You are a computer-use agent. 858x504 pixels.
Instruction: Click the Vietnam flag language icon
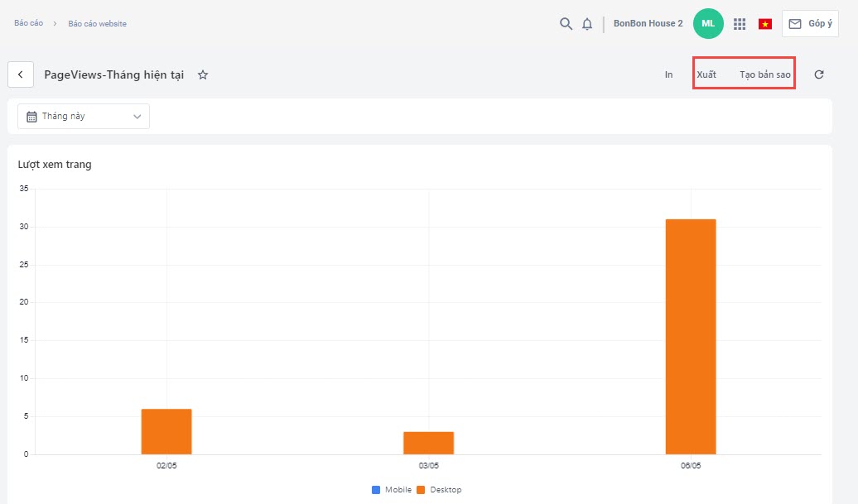click(x=765, y=24)
